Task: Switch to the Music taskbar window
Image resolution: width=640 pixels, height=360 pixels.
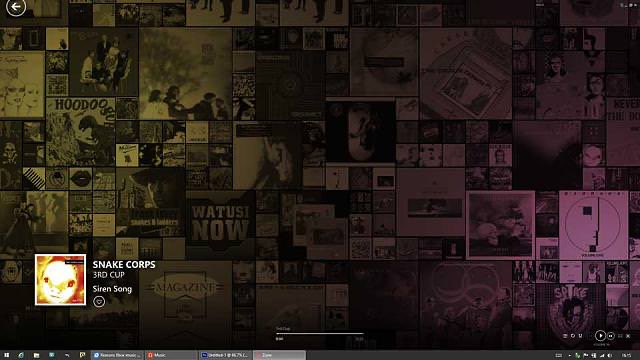Action: (x=171, y=356)
